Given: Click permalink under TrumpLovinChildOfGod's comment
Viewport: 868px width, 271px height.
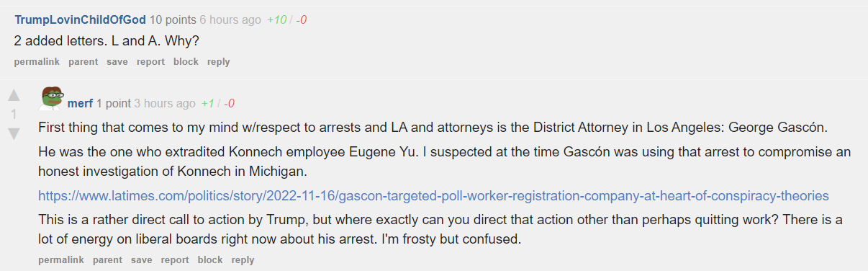Looking at the screenshot, I should (x=37, y=62).
